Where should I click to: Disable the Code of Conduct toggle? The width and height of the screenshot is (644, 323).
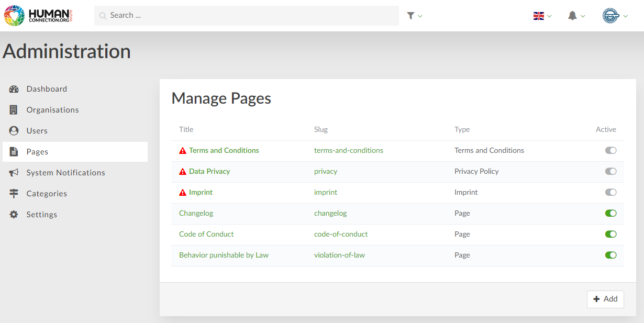(x=610, y=234)
